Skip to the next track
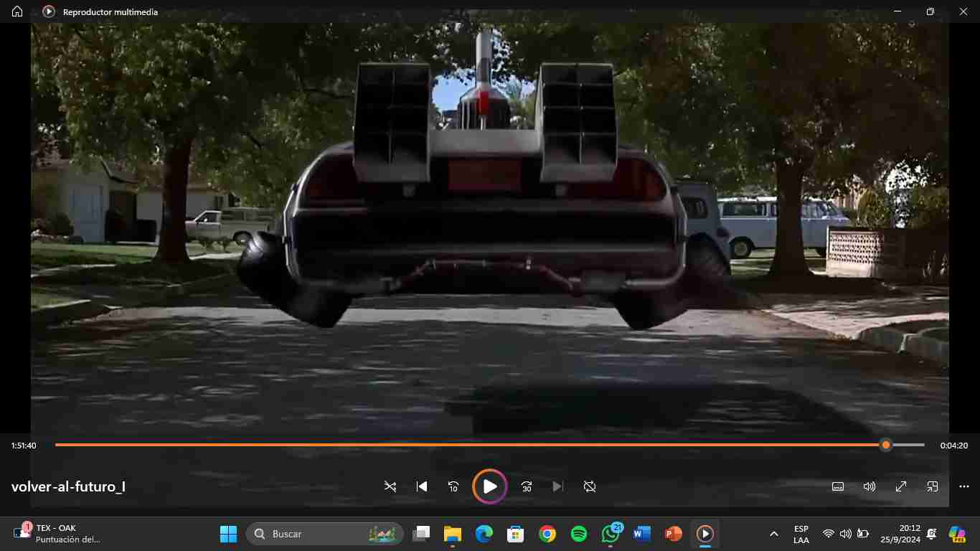Viewport: 980px width, 551px height. coord(558,486)
